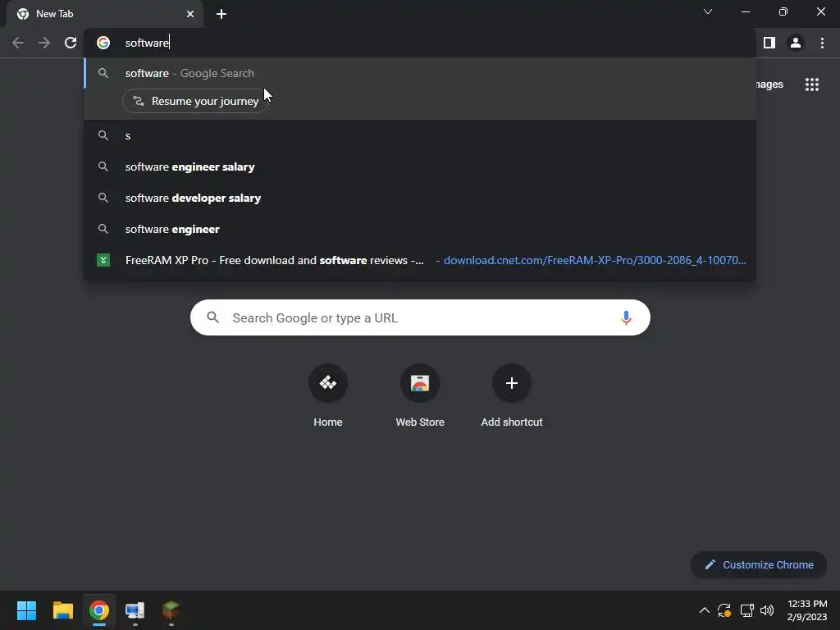Select the 's' search suggestion
The width and height of the screenshot is (840, 630).
tap(420, 135)
